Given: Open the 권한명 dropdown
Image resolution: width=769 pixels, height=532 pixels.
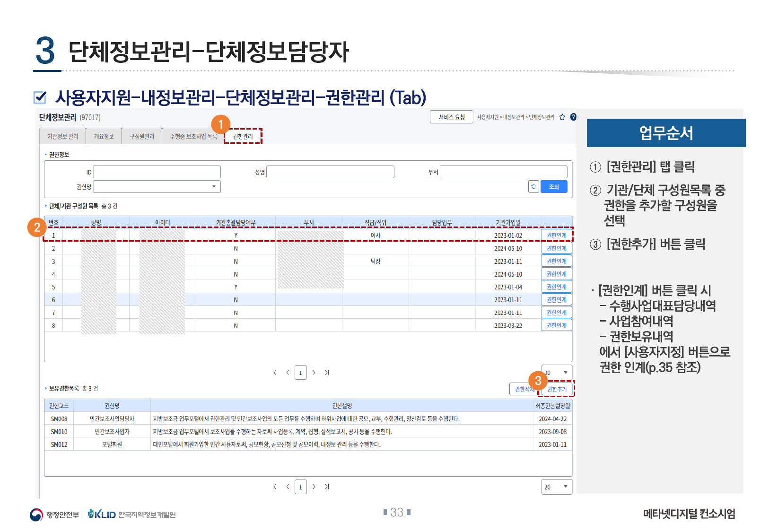Looking at the screenshot, I should pyautogui.click(x=157, y=187).
